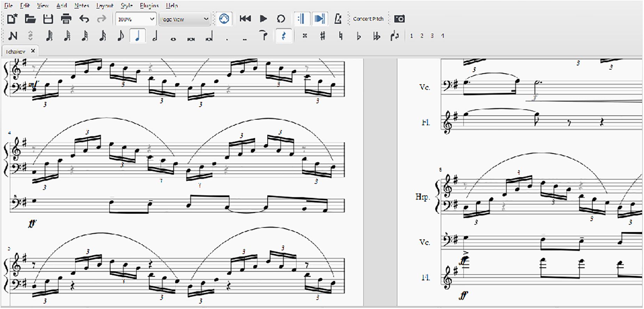Select the longa note duration
This screenshot has height=309, width=644.
pos(209,37)
